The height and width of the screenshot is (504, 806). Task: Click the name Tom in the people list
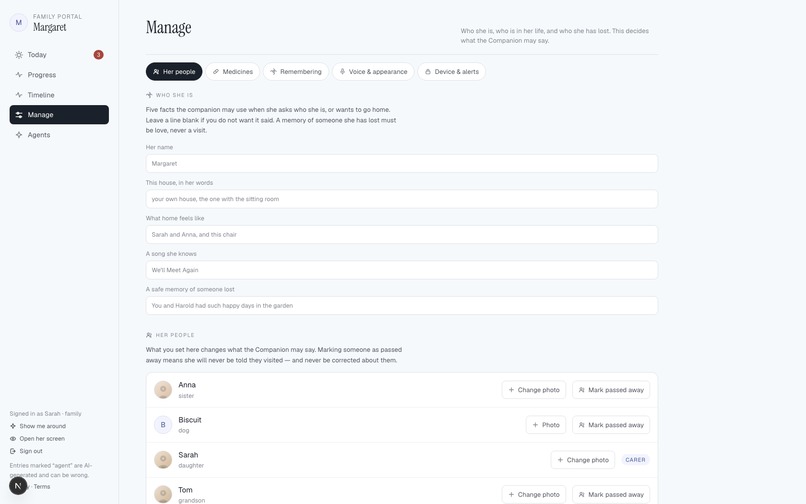(x=186, y=490)
